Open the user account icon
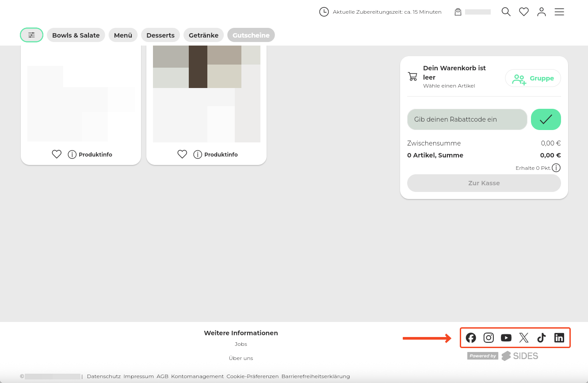588x383 pixels. (x=542, y=12)
